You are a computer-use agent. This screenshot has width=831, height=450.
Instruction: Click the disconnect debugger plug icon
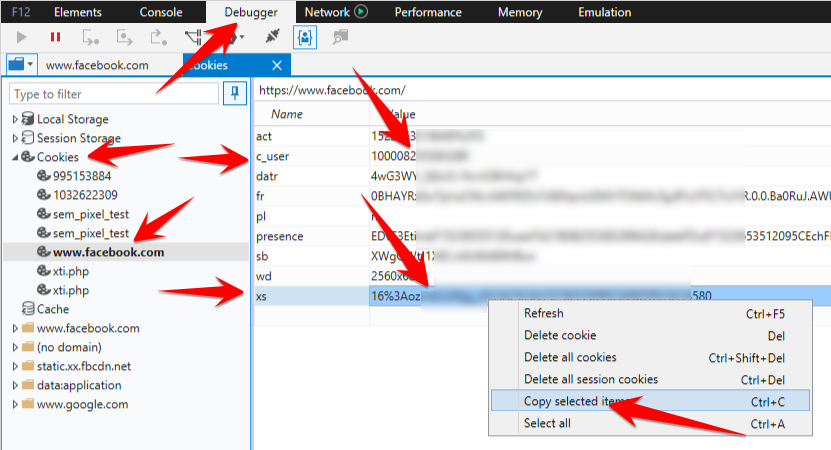point(272,37)
